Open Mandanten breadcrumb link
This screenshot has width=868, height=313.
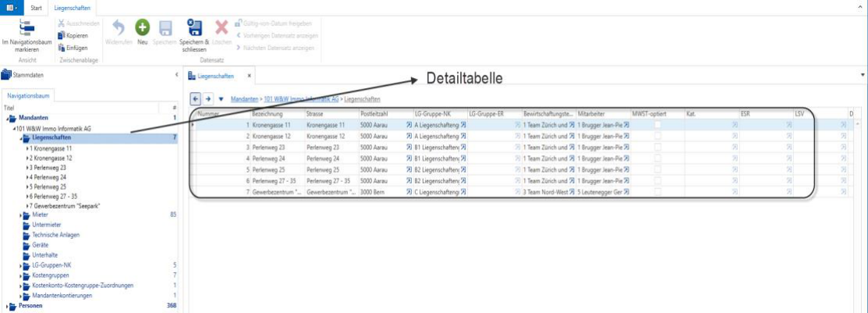244,99
